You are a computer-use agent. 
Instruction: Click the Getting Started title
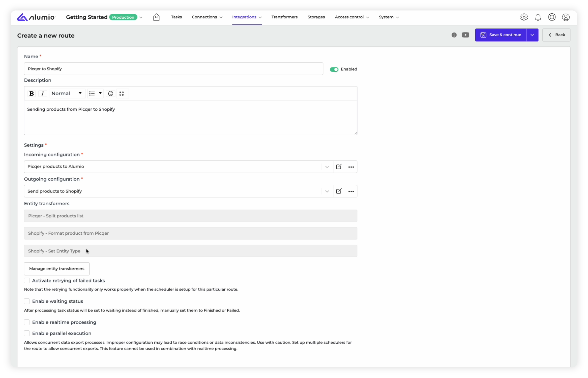[x=87, y=17]
